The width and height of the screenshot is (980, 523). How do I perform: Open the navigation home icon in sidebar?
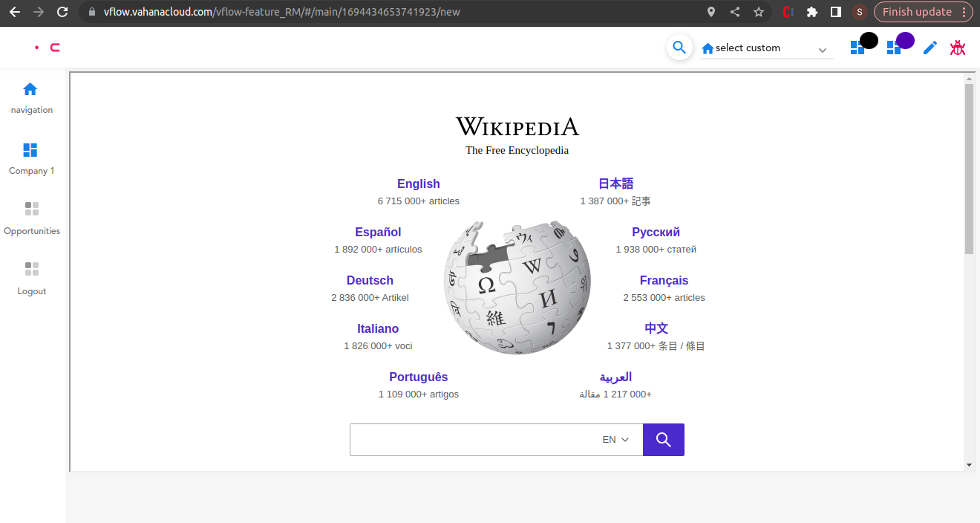30,89
